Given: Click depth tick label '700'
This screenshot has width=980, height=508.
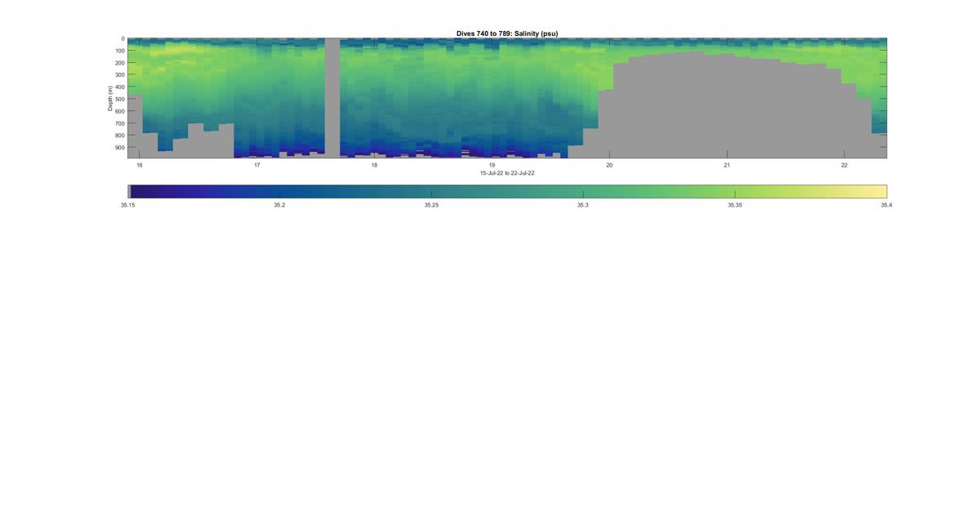Looking at the screenshot, I should coord(119,123).
